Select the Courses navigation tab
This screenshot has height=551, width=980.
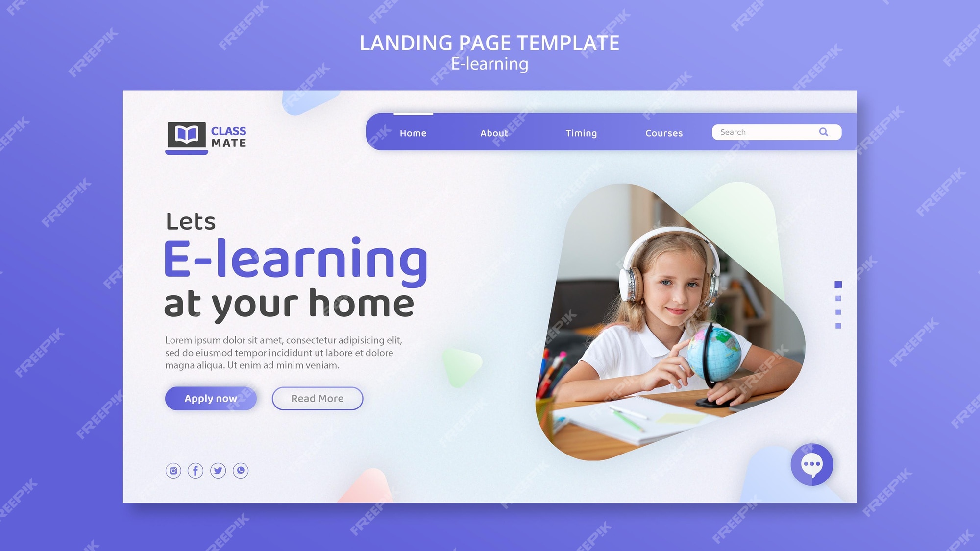663,133
